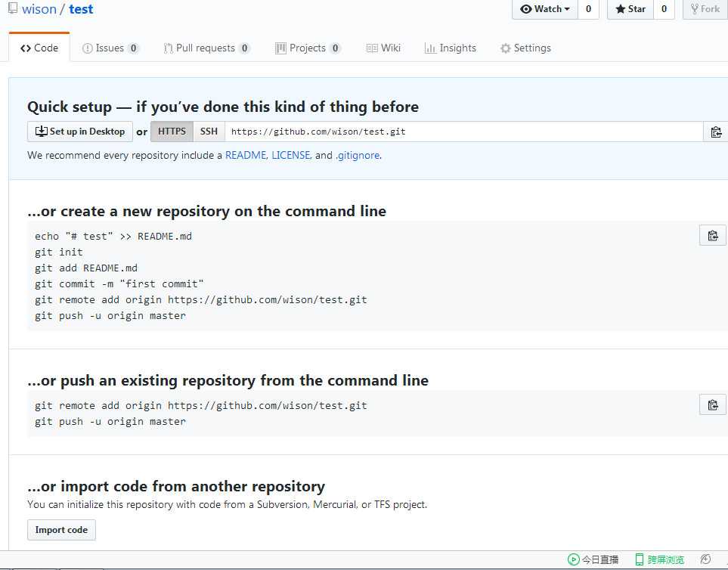Click the Fork button
728x570 pixels.
pyautogui.click(x=705, y=9)
